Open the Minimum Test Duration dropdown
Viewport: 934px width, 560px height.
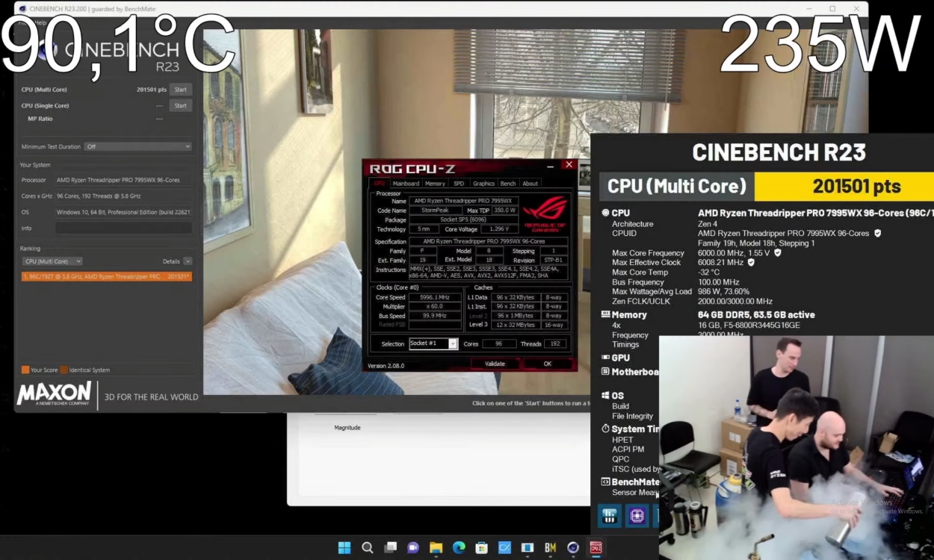138,146
